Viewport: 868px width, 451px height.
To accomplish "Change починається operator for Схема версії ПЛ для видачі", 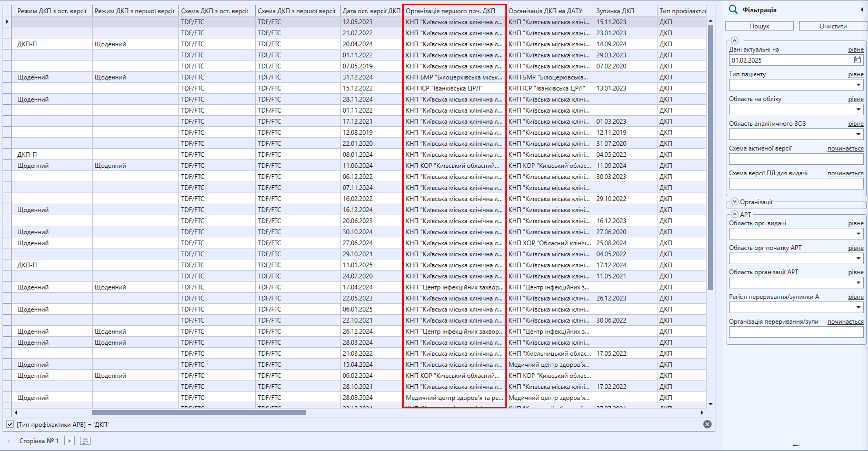I will (845, 173).
